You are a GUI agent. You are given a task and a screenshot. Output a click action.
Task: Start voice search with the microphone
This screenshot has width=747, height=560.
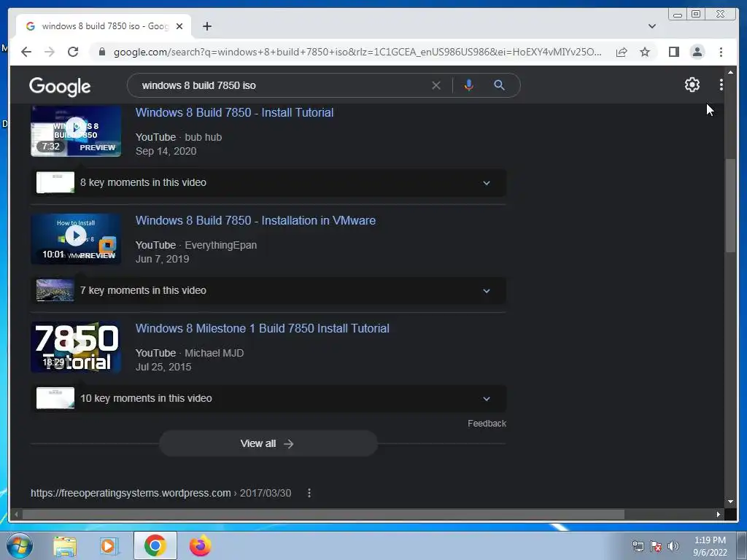point(469,85)
